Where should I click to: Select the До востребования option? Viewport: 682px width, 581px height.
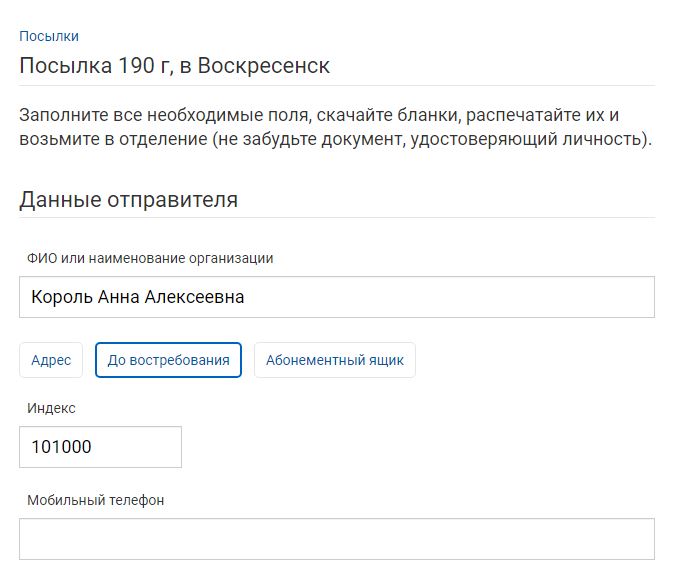click(168, 360)
